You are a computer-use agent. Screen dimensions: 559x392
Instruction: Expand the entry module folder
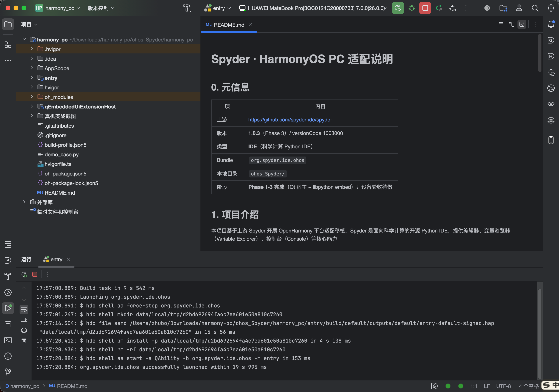click(x=32, y=78)
